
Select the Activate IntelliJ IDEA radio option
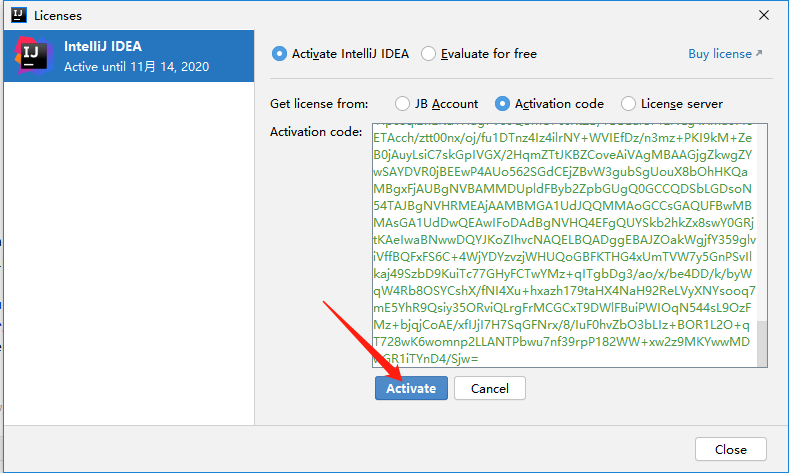tap(340, 54)
